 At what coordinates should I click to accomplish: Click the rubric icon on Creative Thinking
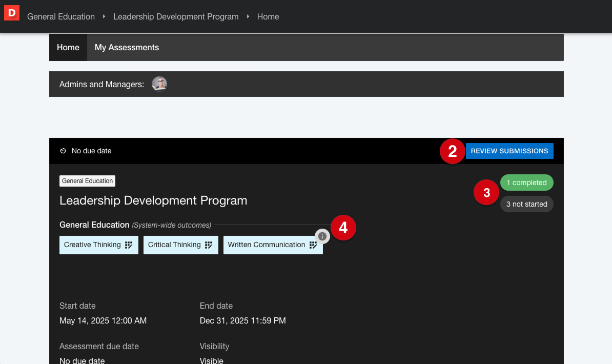(x=129, y=245)
